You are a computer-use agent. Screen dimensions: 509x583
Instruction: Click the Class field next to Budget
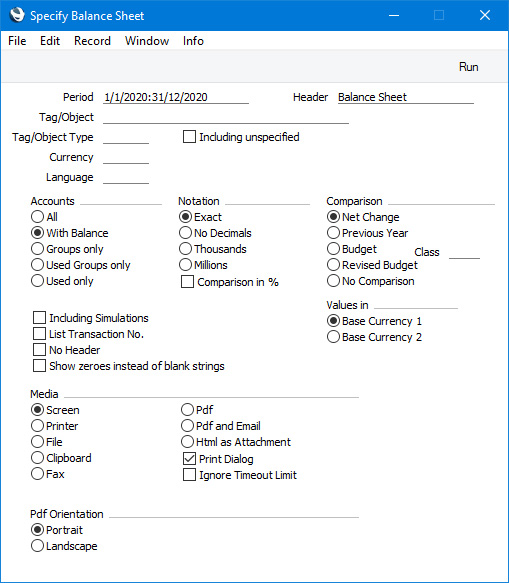[464, 252]
